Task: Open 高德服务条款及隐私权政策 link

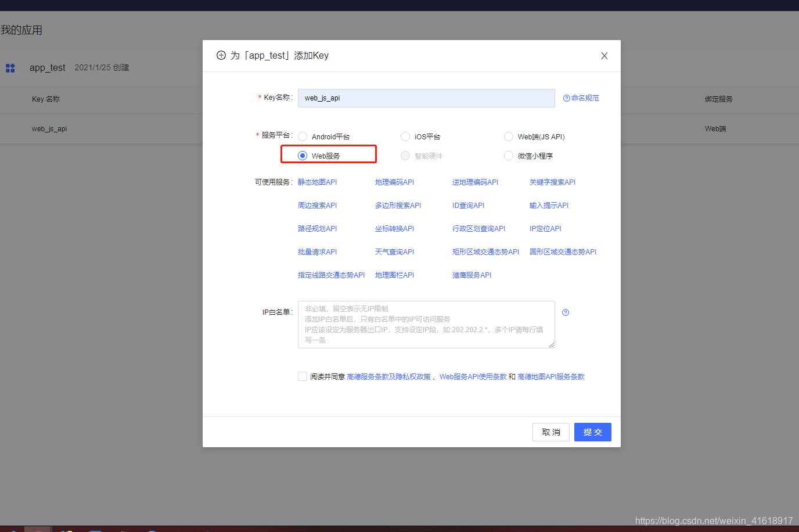Action: (x=388, y=377)
